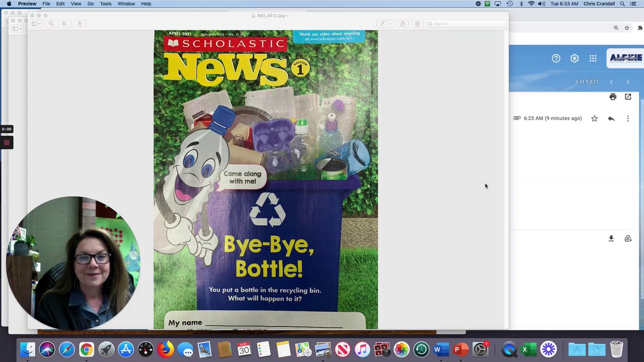644x362 pixels.
Task: Bookmark the page with Chrome's star
Action: (x=627, y=28)
